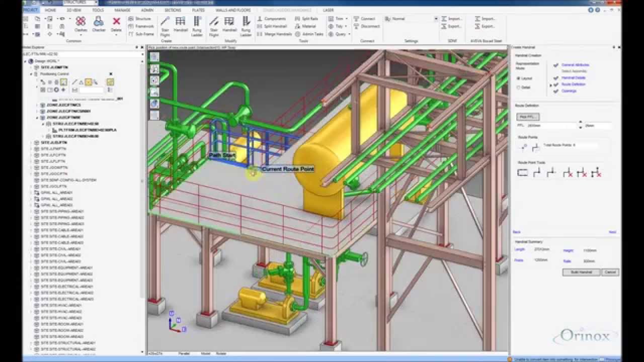
Task: Click the last Route Point Tools delete icon
Action: [596, 173]
